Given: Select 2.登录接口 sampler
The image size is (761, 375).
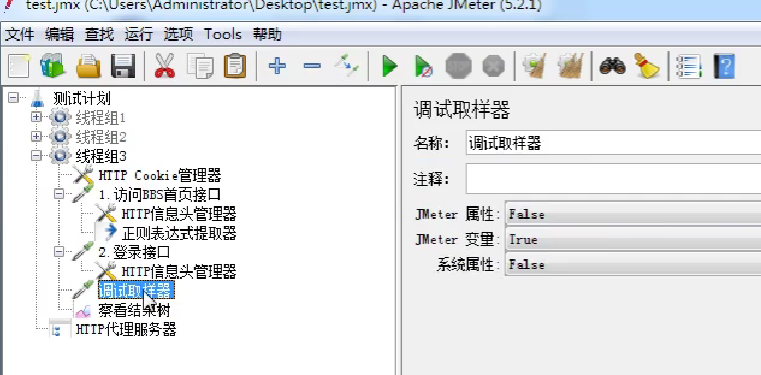Looking at the screenshot, I should tap(134, 252).
